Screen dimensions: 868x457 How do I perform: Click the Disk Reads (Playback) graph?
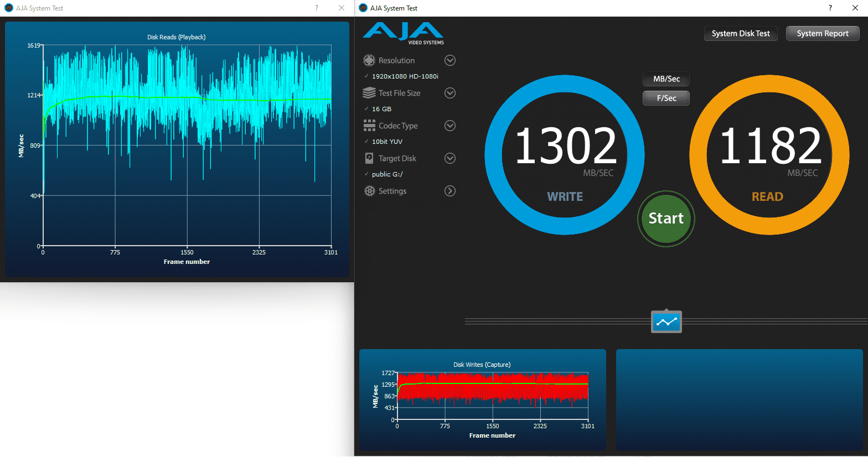tap(177, 149)
